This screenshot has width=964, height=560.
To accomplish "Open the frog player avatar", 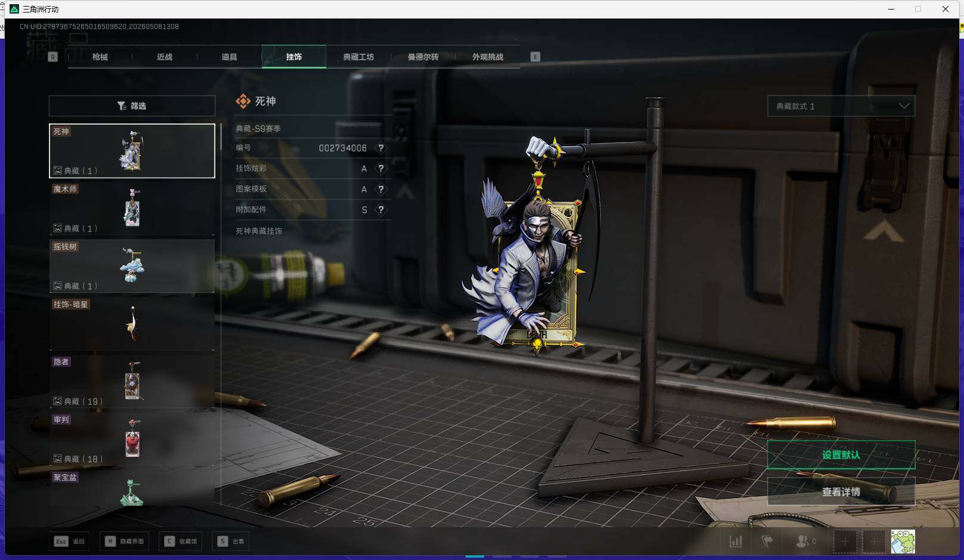I will coord(903,542).
